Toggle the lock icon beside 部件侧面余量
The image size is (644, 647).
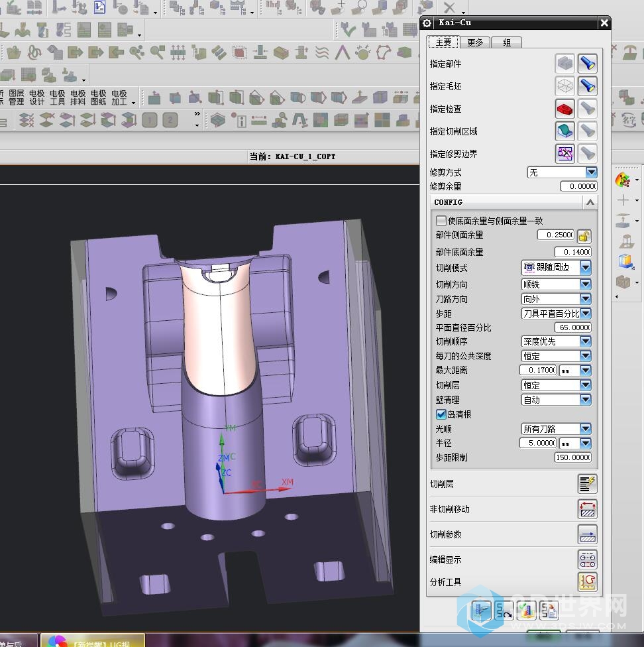click(x=584, y=237)
